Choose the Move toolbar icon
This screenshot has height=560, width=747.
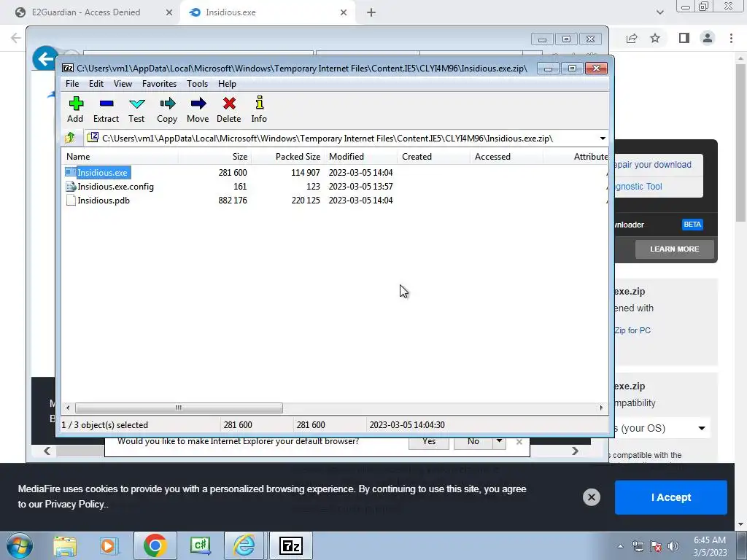pos(198,109)
